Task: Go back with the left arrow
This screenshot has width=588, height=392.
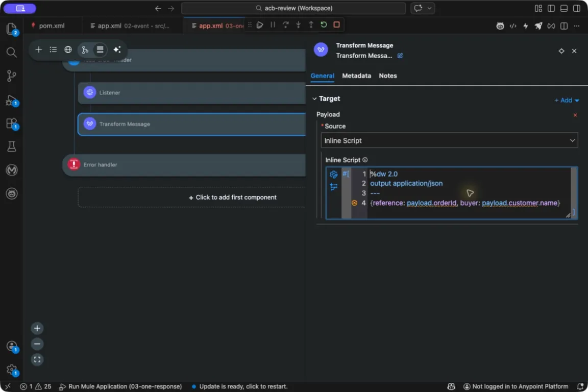Action: 158,8
